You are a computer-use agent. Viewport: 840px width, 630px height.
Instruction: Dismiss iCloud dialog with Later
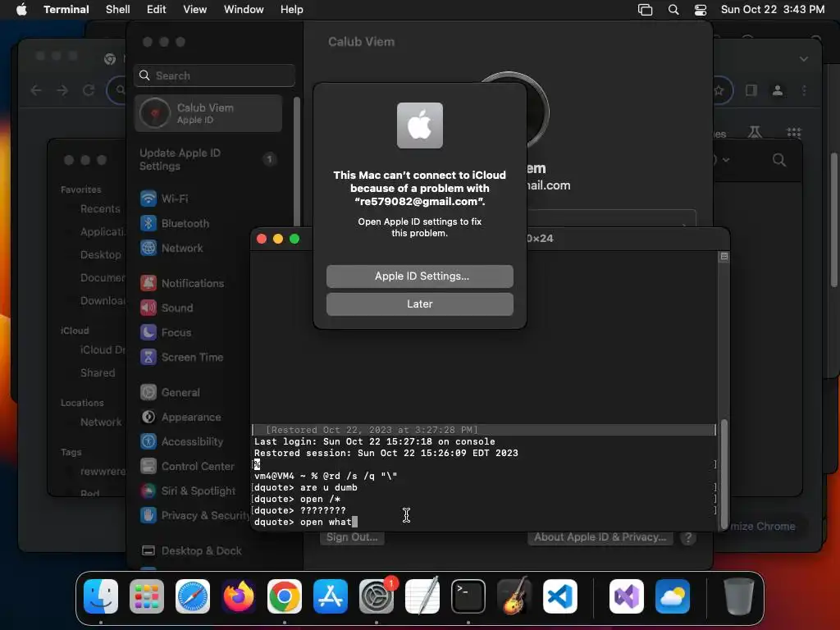419,304
